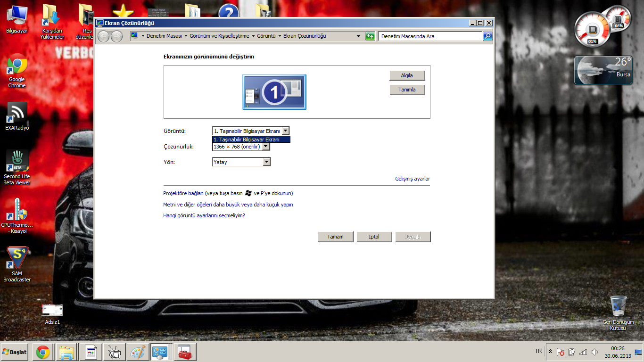
Task: Open Gelişmiş ayarlar link
Action: 412,179
